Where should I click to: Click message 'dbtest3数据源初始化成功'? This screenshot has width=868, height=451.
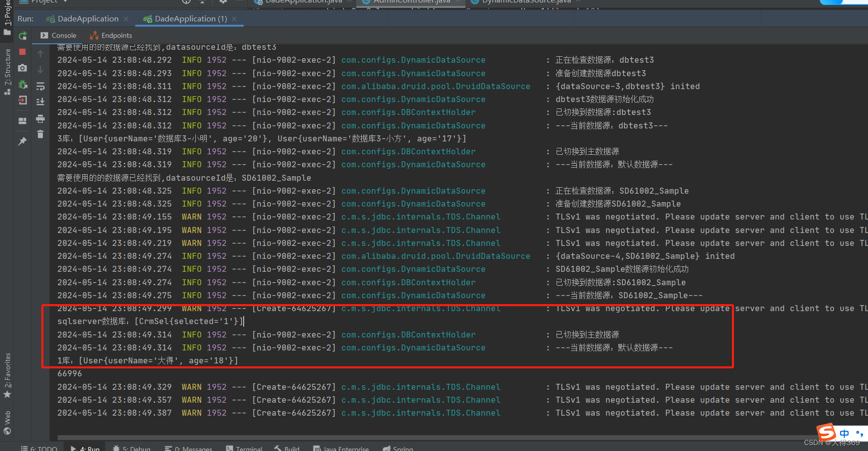(604, 100)
